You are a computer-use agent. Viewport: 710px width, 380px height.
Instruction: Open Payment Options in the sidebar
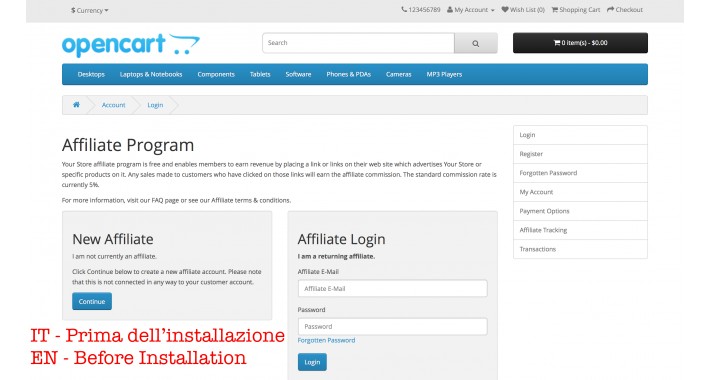pyautogui.click(x=580, y=211)
